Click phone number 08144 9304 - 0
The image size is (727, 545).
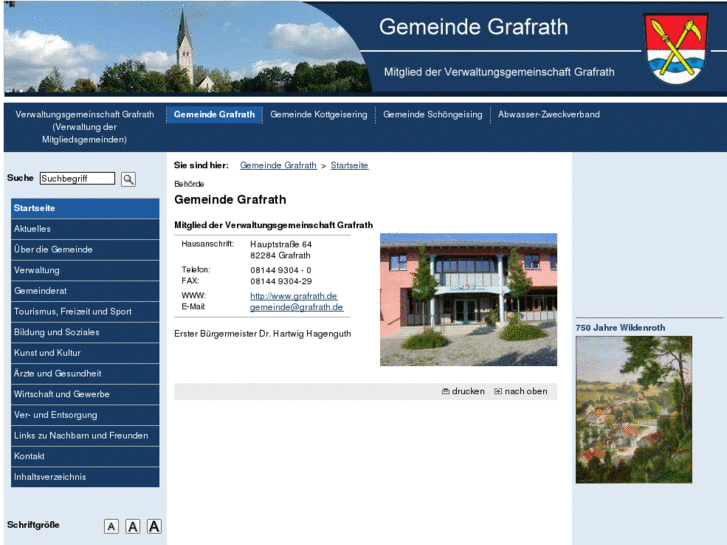coord(281,270)
